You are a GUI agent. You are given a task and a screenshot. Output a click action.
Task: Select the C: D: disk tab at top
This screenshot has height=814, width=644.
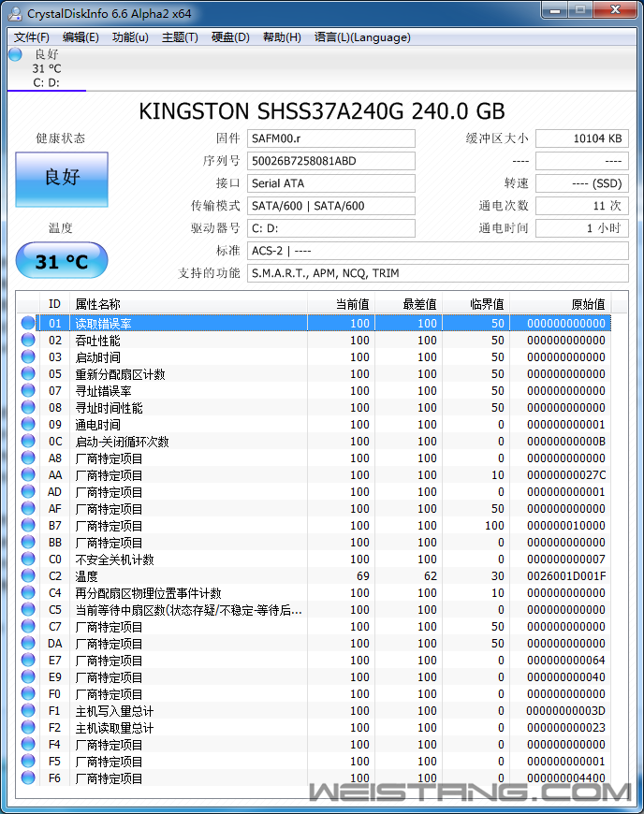[x=47, y=68]
